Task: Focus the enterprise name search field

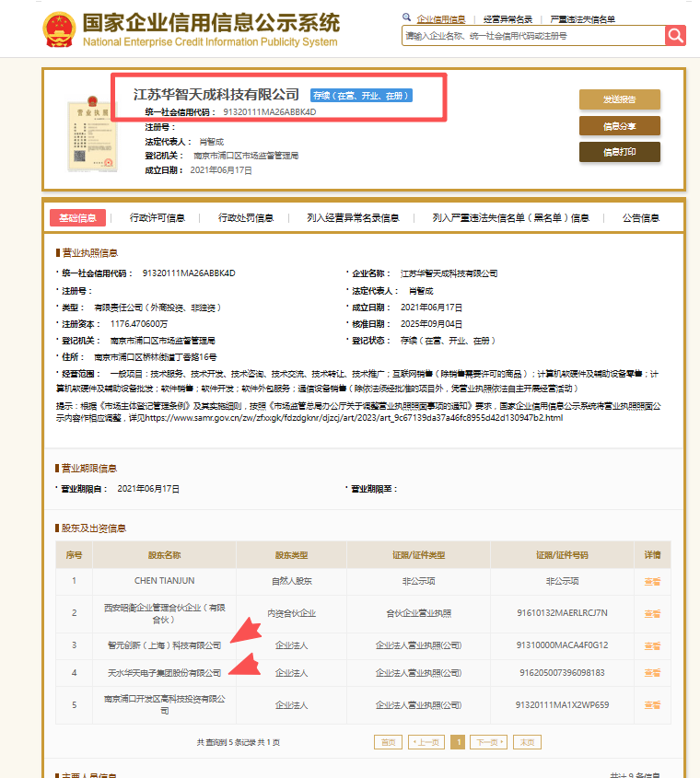Action: [x=533, y=36]
